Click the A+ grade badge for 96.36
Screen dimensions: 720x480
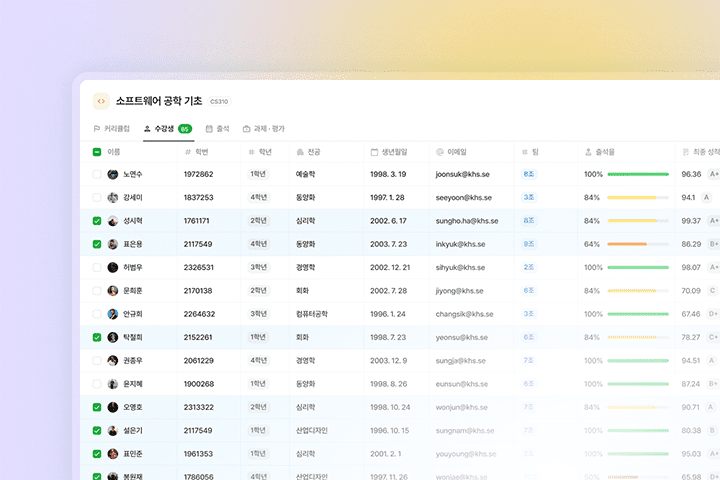coord(714,174)
